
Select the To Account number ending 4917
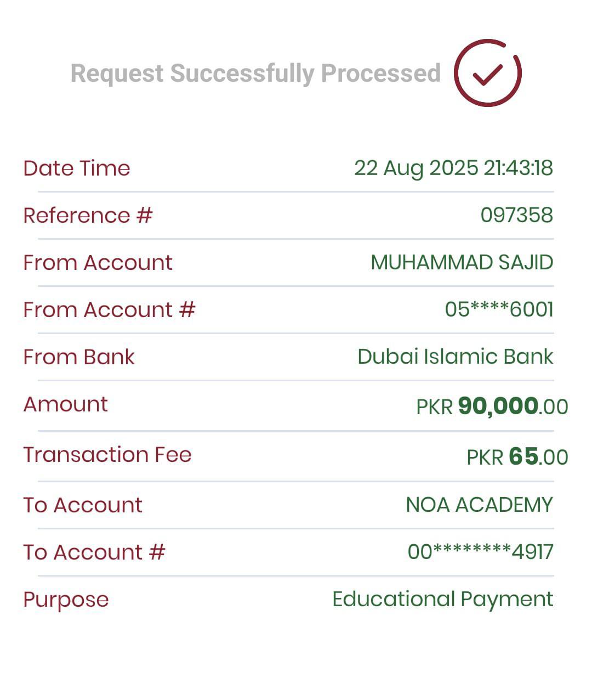point(480,552)
